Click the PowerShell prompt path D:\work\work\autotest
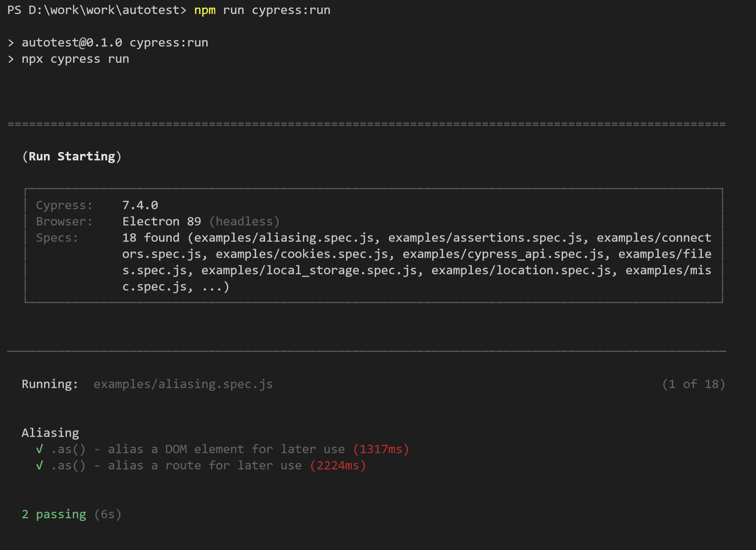The width and height of the screenshot is (756, 550). click(x=104, y=10)
